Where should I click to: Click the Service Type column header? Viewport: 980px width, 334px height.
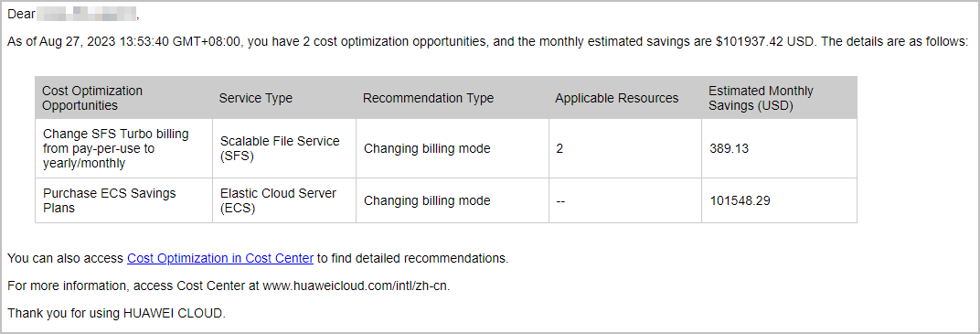pyautogui.click(x=284, y=98)
